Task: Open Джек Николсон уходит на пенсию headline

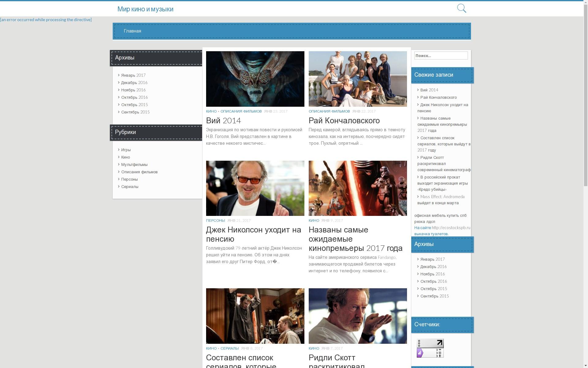Action: tap(254, 234)
